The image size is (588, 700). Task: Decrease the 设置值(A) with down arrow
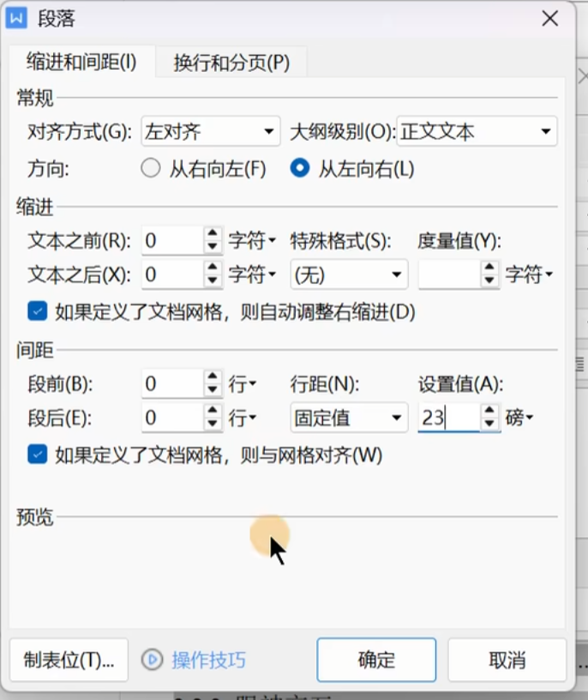[489, 424]
